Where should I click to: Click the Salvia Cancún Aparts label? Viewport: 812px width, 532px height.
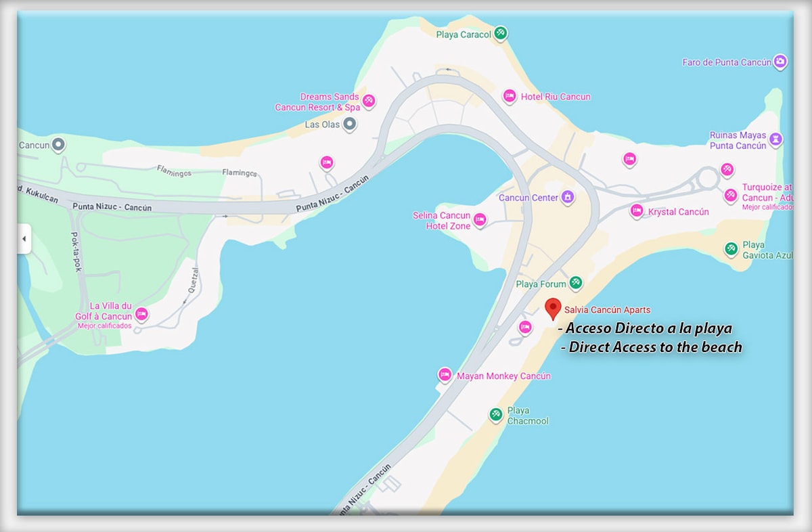click(x=608, y=310)
